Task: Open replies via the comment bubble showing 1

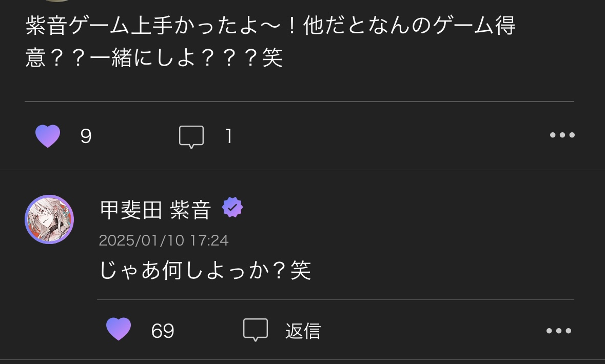Action: (191, 136)
